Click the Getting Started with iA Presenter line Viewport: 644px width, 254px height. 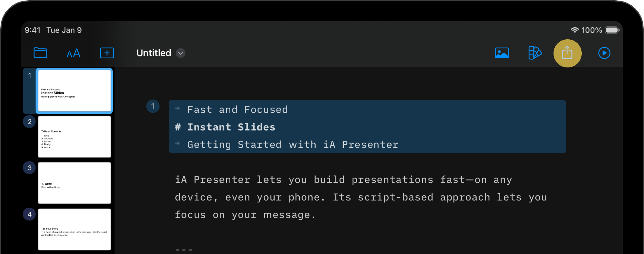pos(293,145)
